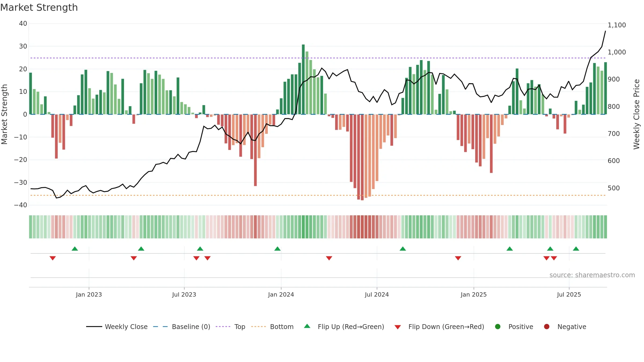Click the 500 right axis price label
Screen dimensions: 644x362
[x=614, y=188]
